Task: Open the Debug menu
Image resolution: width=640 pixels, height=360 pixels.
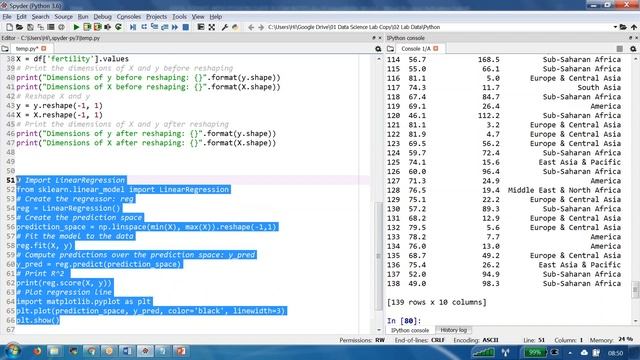Action: coord(102,17)
